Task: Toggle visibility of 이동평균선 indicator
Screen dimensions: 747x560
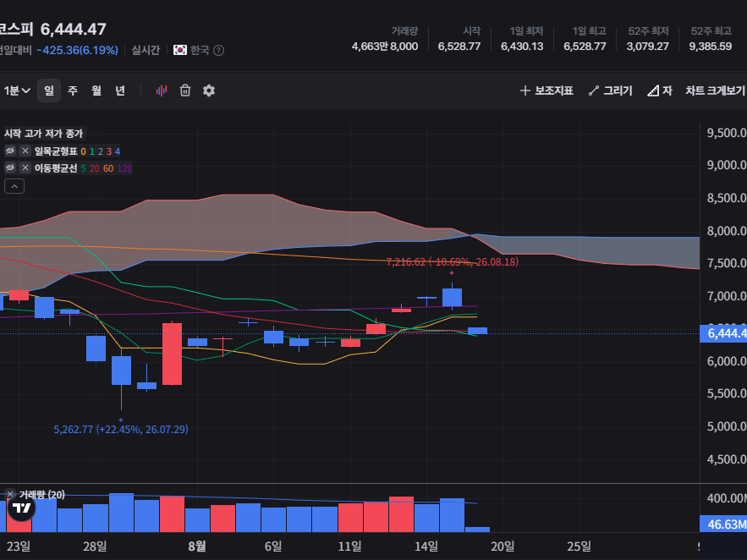Action: pos(10,167)
